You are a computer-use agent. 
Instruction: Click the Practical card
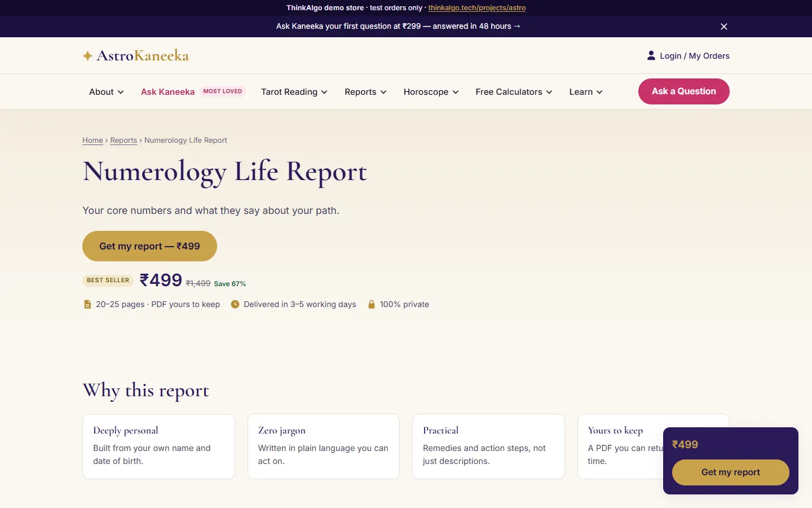488,446
